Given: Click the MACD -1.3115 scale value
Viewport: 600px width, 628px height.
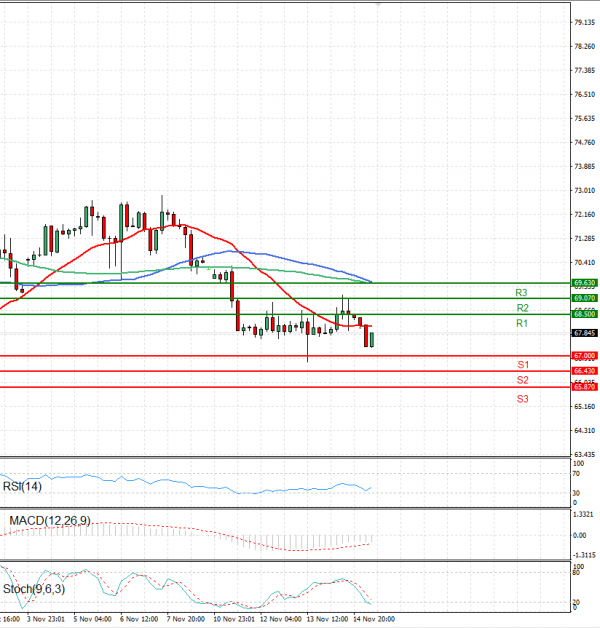Looking at the screenshot, I should (x=584, y=555).
